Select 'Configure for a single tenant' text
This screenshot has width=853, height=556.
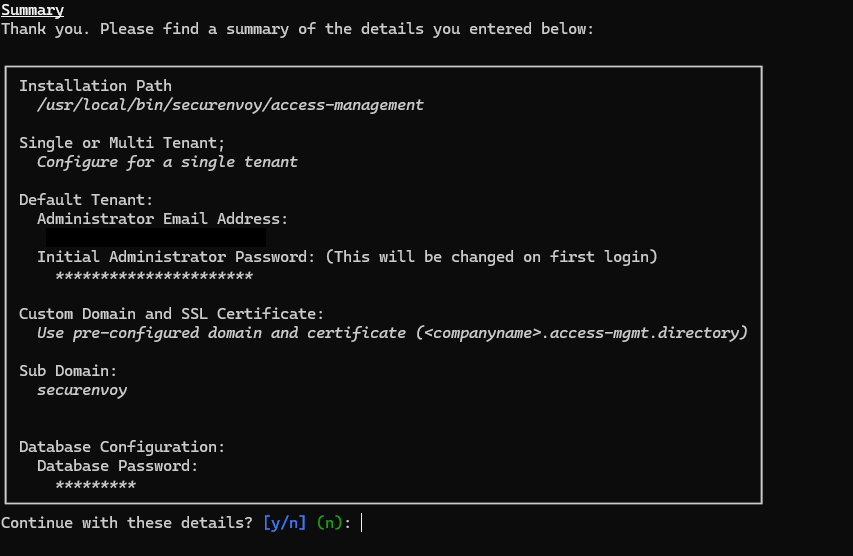(x=167, y=162)
